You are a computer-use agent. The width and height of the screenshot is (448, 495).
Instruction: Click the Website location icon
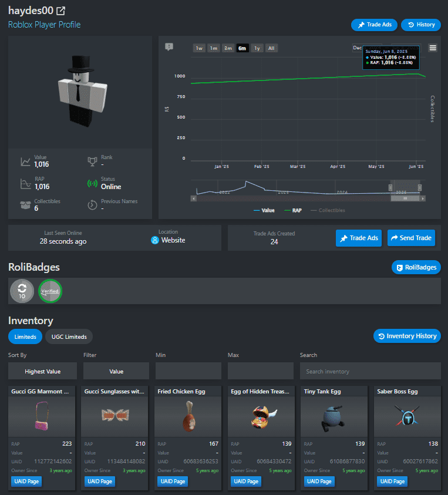pyautogui.click(x=154, y=240)
